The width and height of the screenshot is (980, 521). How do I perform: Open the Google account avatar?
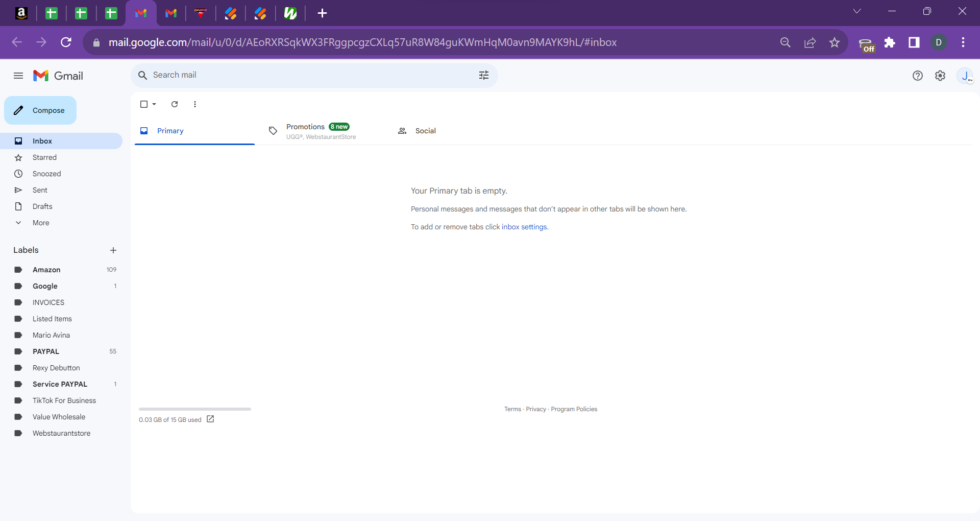click(x=965, y=76)
